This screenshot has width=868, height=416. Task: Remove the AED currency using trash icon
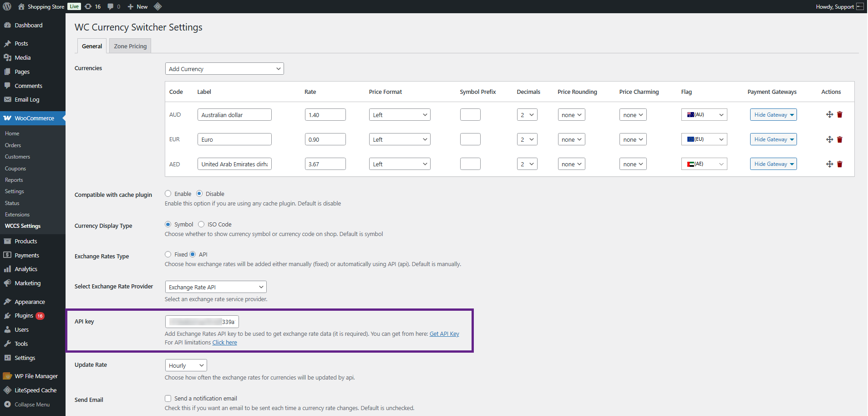(840, 164)
